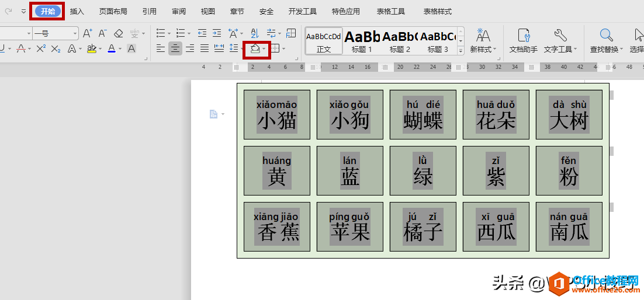
Task: Click the decrease font size icon
Action: coord(103,34)
